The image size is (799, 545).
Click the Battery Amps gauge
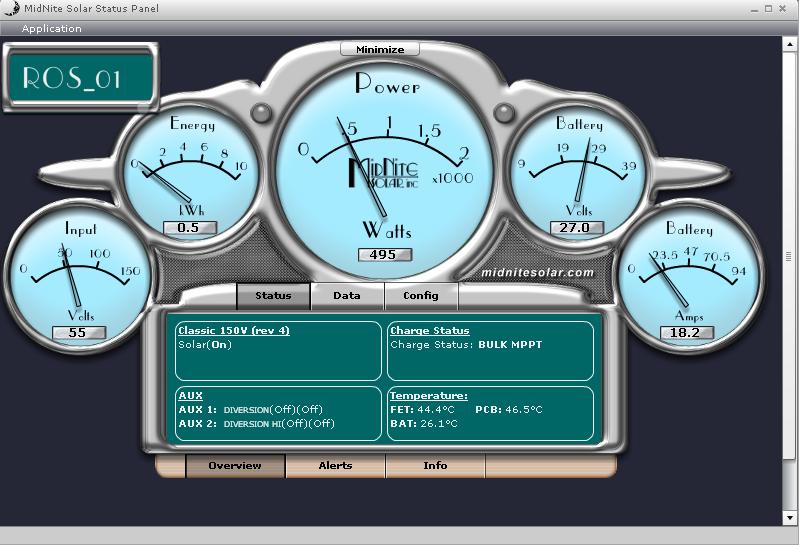[689, 278]
